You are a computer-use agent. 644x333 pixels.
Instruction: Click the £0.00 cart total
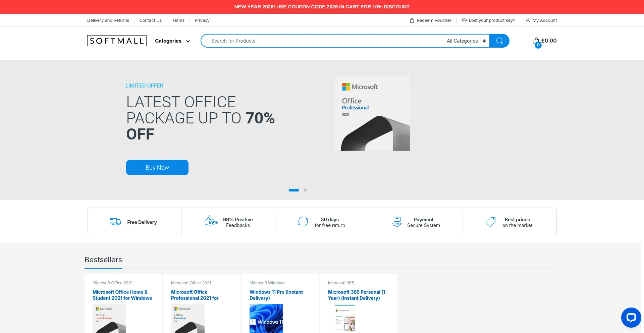(x=549, y=41)
